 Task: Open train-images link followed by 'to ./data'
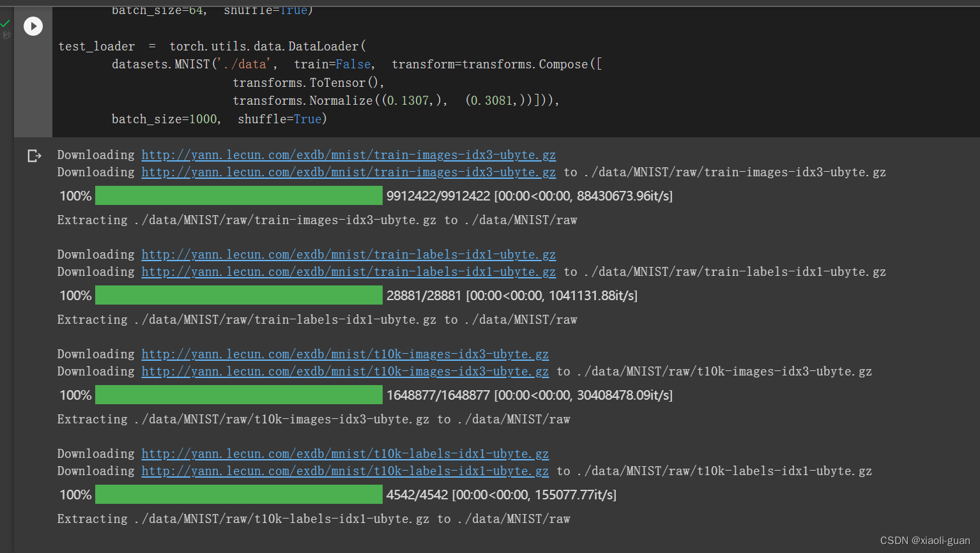[349, 172]
